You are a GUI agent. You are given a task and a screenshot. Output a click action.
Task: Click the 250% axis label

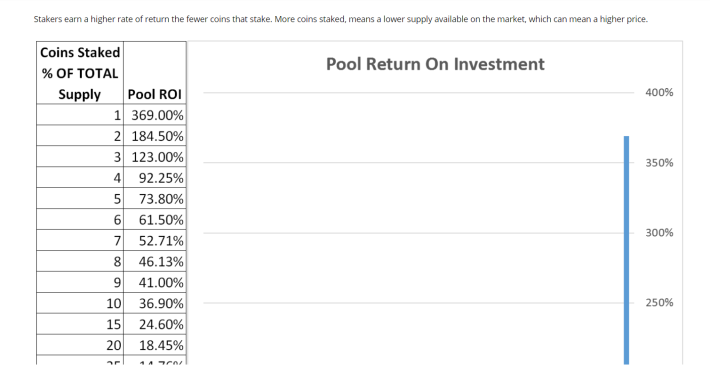[659, 303]
